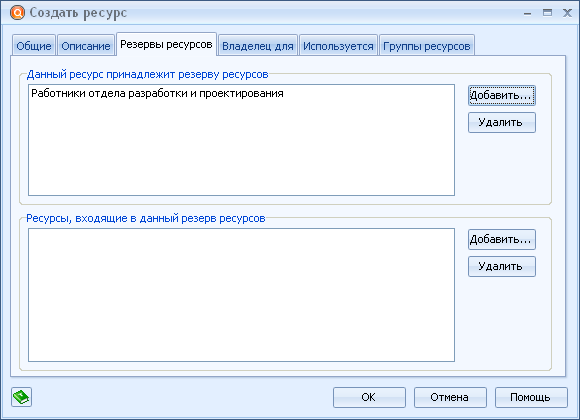Open the Общие tab
Image resolution: width=580 pixels, height=420 pixels.
click(34, 46)
